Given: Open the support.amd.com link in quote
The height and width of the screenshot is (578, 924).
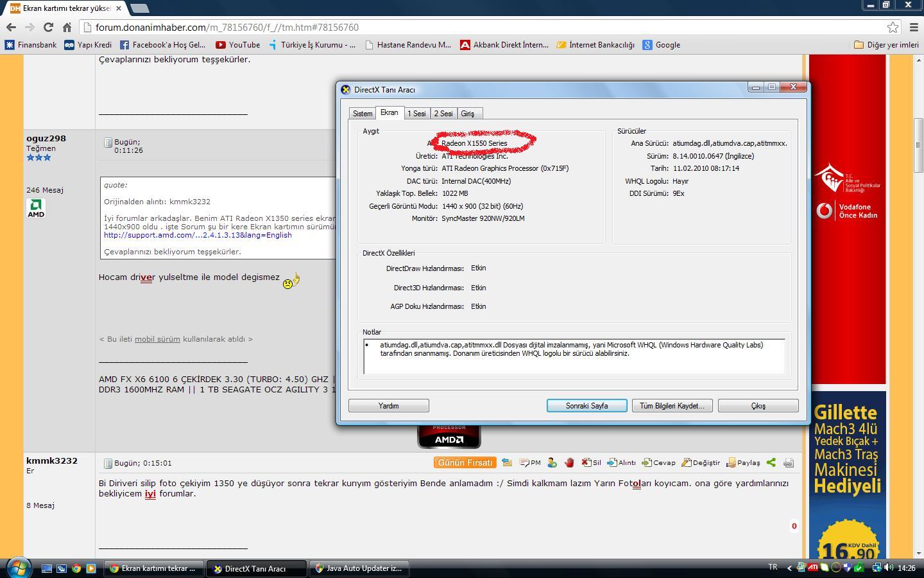Looking at the screenshot, I should [198, 235].
